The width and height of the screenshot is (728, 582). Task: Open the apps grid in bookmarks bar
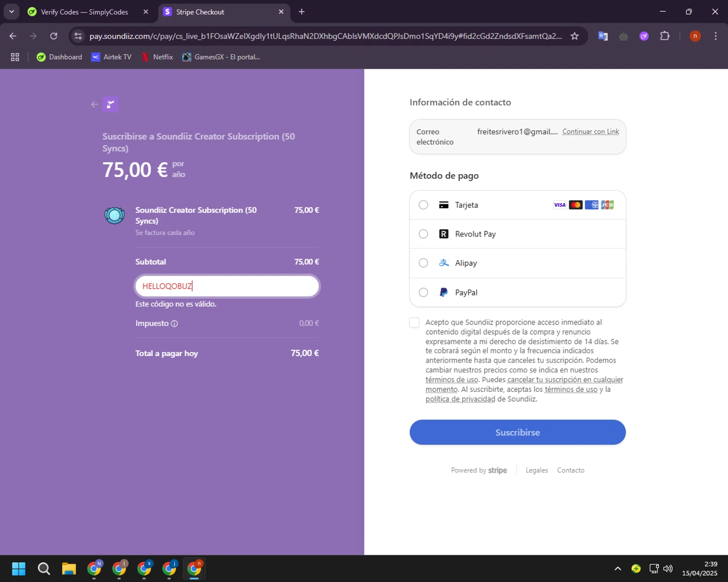[15, 57]
